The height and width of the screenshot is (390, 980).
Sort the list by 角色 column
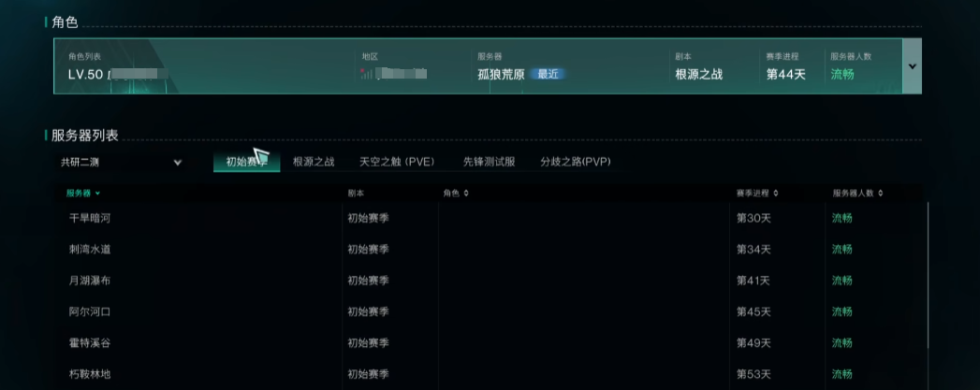point(466,194)
